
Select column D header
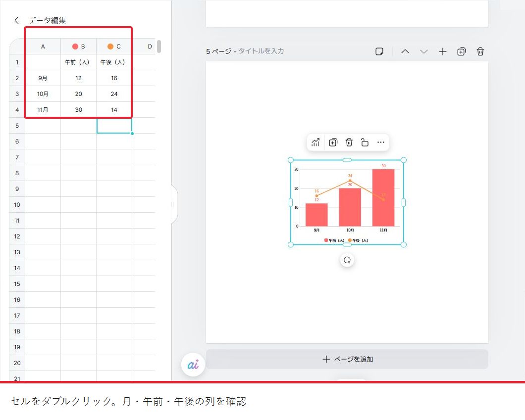tap(144, 47)
